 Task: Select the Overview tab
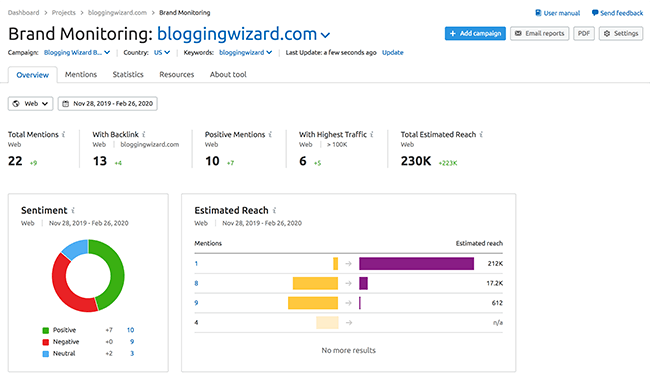tap(33, 75)
